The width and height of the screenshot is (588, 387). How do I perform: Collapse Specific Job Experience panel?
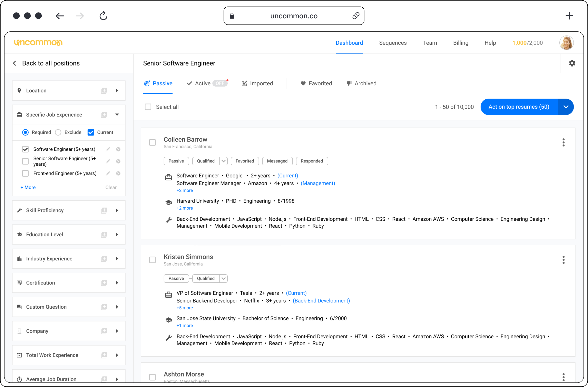(x=117, y=115)
